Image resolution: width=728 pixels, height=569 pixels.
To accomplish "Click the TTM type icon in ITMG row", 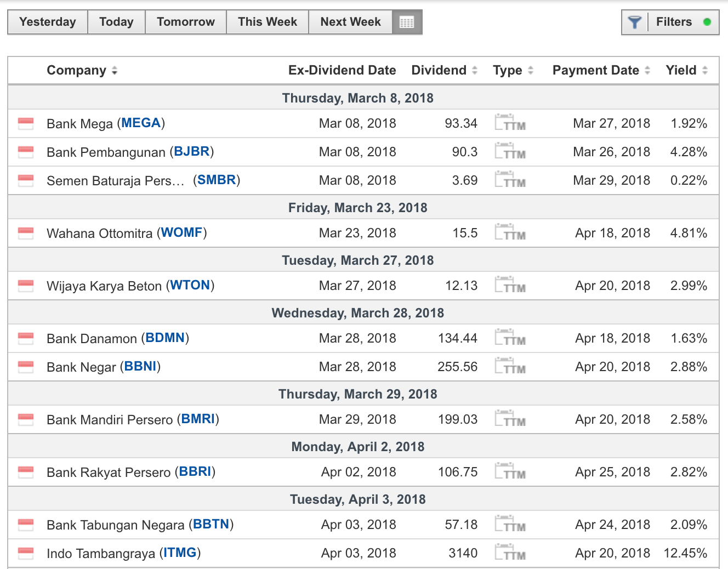I will (510, 552).
